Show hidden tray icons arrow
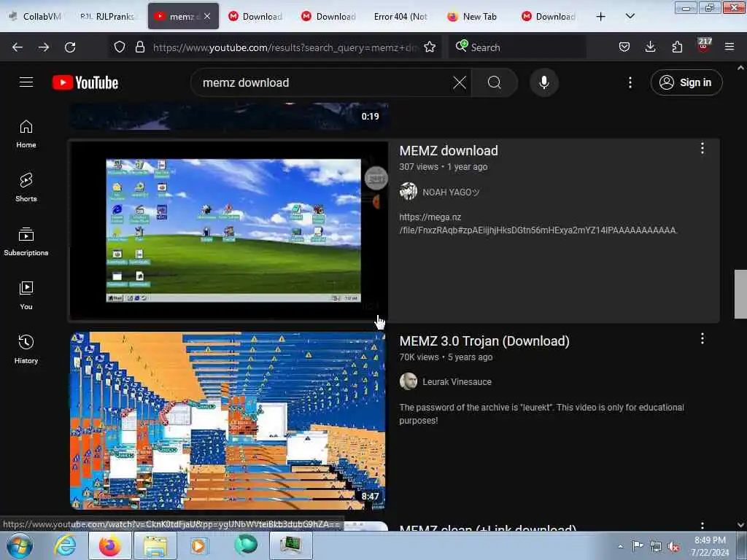747x560 pixels. coord(620,546)
